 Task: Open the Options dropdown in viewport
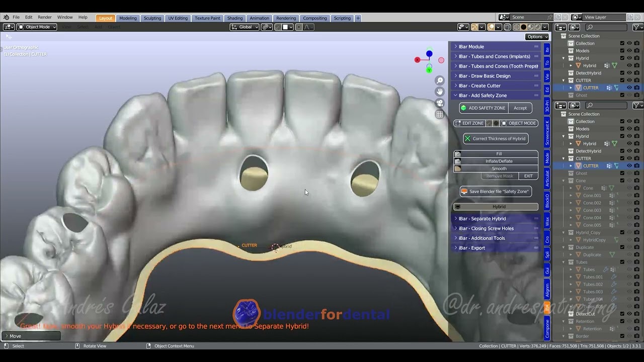pyautogui.click(x=537, y=37)
